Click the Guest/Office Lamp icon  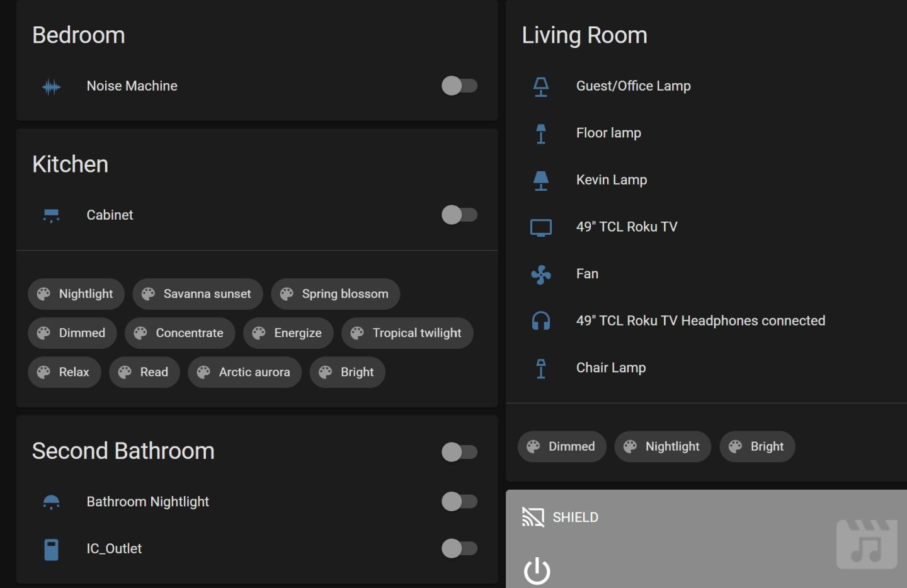pos(541,86)
